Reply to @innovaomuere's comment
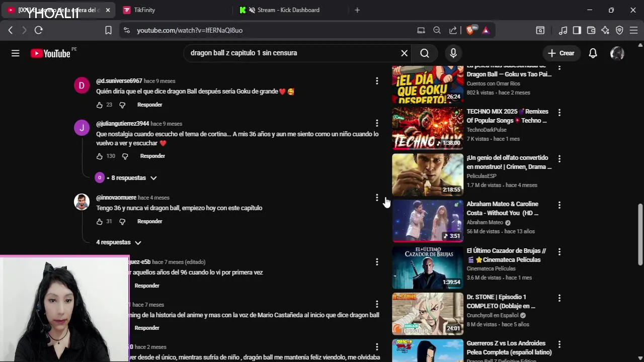This screenshot has height=362, width=644. click(149, 221)
